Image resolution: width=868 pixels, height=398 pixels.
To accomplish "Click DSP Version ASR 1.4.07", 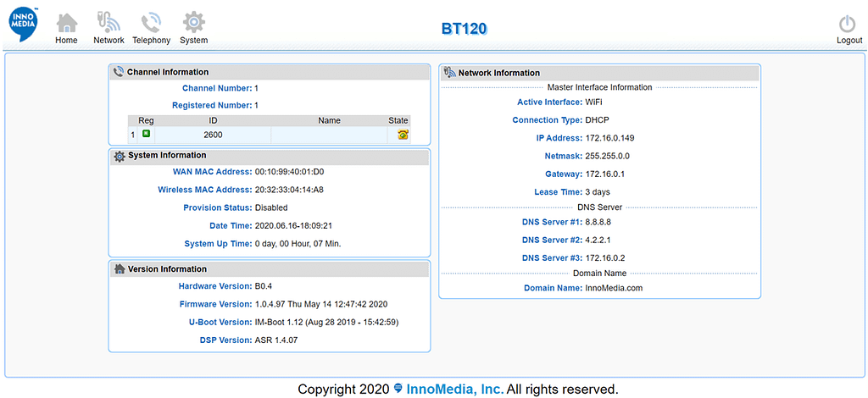I will 276,340.
